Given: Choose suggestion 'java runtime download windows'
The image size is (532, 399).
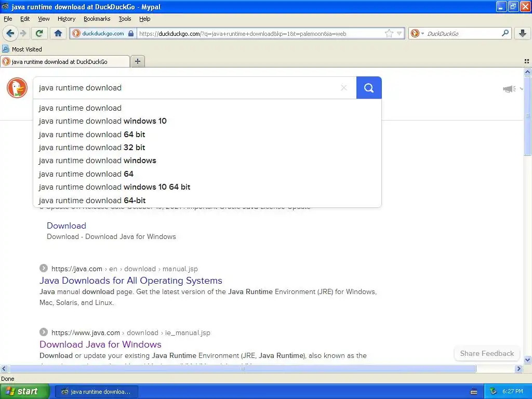Looking at the screenshot, I should coord(207,161).
